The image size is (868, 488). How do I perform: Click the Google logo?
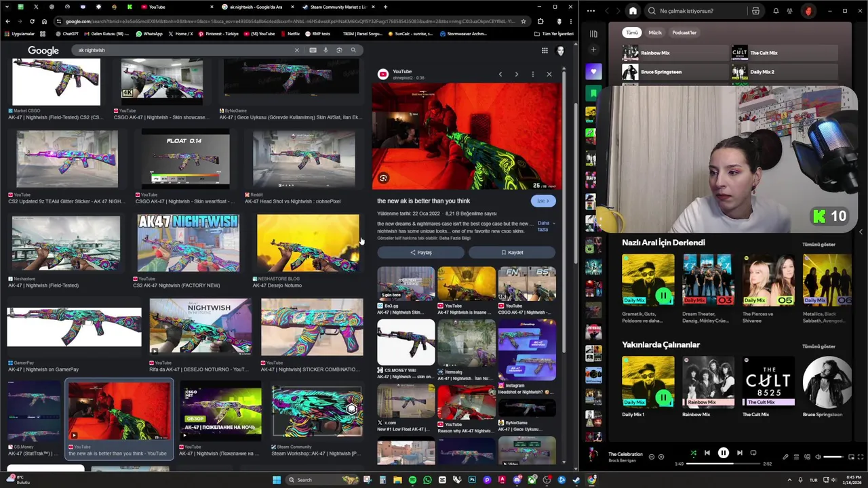43,50
